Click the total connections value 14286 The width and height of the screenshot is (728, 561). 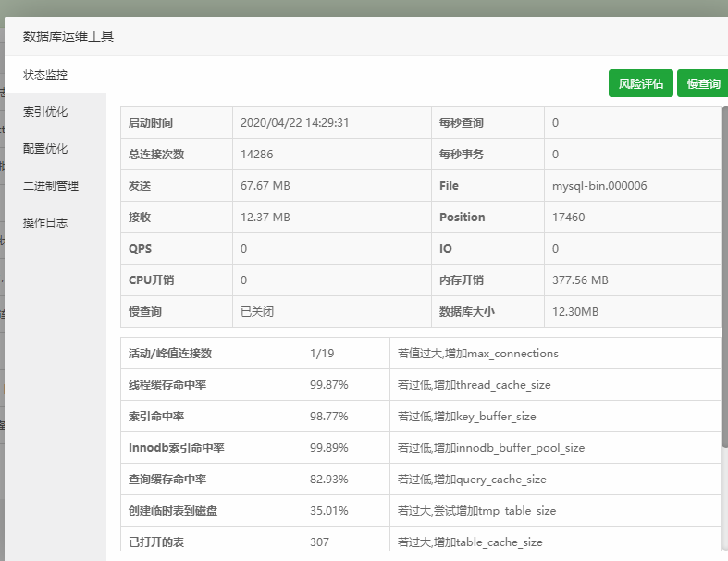pos(257,155)
